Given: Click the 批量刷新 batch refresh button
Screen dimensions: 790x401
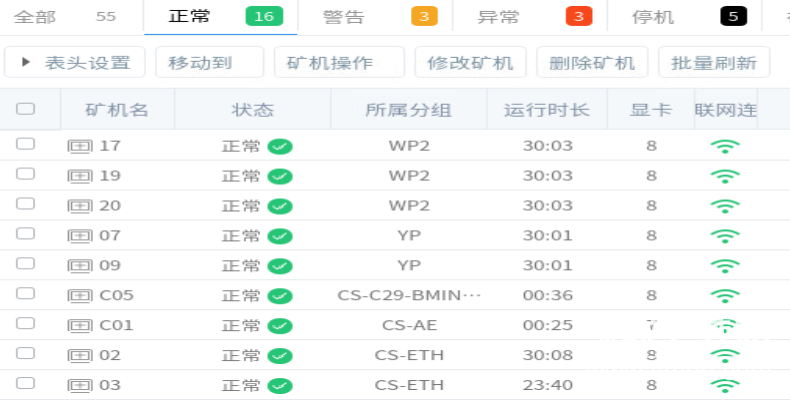Looking at the screenshot, I should pyautogui.click(x=714, y=62).
